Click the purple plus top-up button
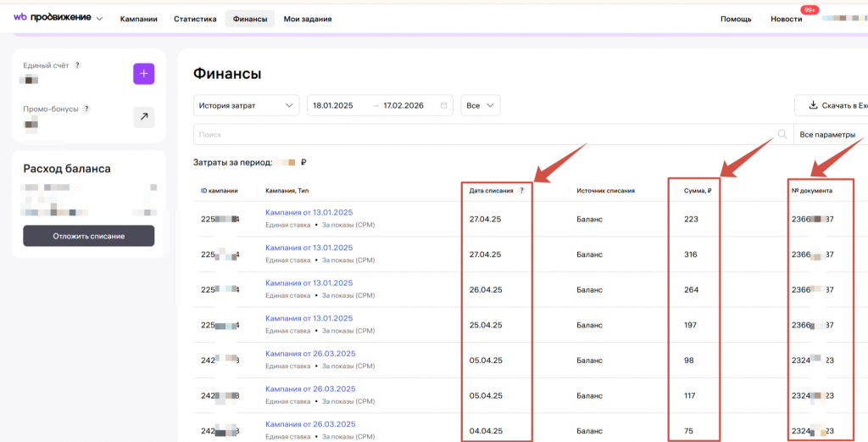This screenshot has height=442, width=868. tap(144, 74)
